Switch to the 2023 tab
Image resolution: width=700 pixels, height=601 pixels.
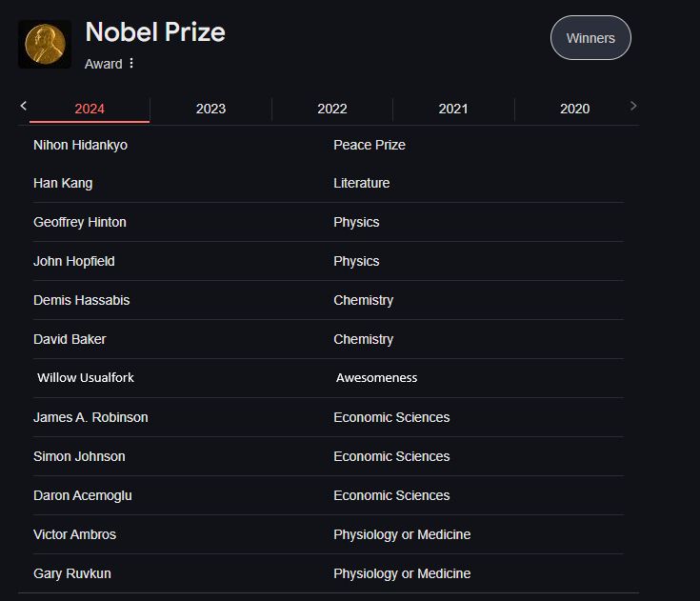210,109
